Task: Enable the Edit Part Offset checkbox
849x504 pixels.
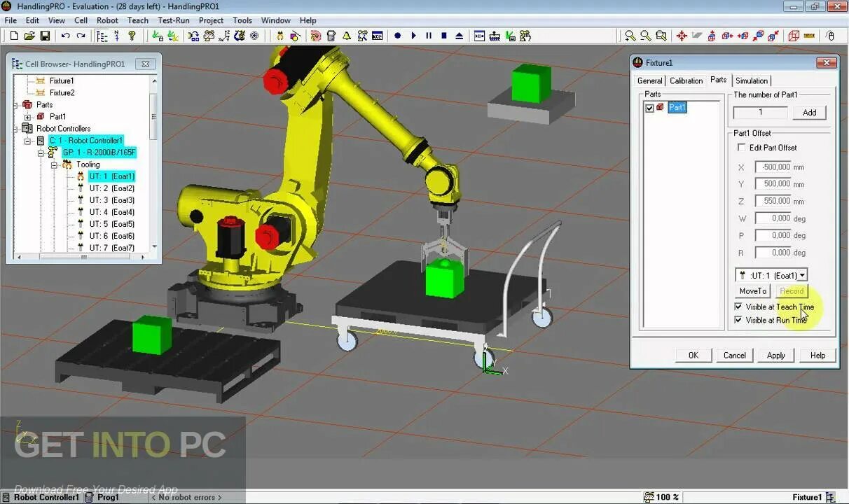Action: (x=742, y=148)
